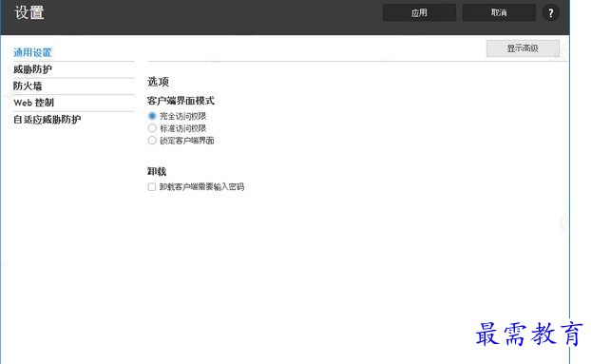The height and width of the screenshot is (364, 591).
Task: Go to the Web 控制 section
Action: [34, 103]
